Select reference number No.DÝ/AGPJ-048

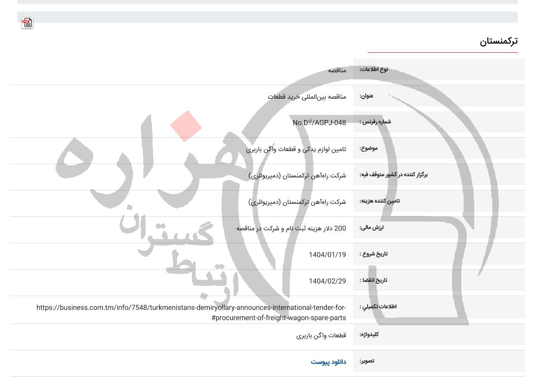pyautogui.click(x=319, y=122)
